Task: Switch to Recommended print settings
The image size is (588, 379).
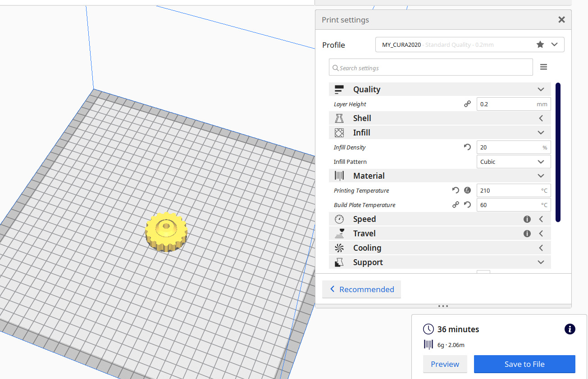Action: (x=361, y=289)
